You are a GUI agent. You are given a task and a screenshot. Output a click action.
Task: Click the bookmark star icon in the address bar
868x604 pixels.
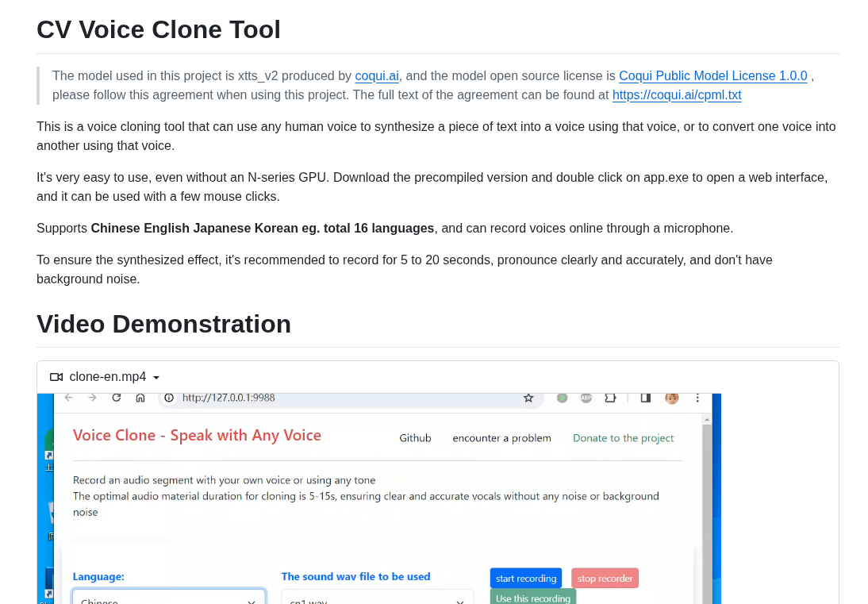(528, 398)
